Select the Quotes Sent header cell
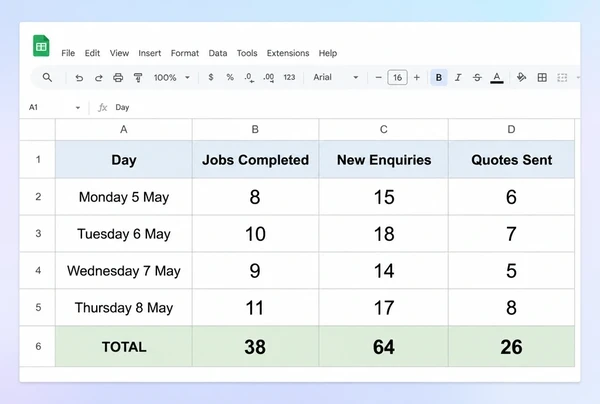 point(511,160)
